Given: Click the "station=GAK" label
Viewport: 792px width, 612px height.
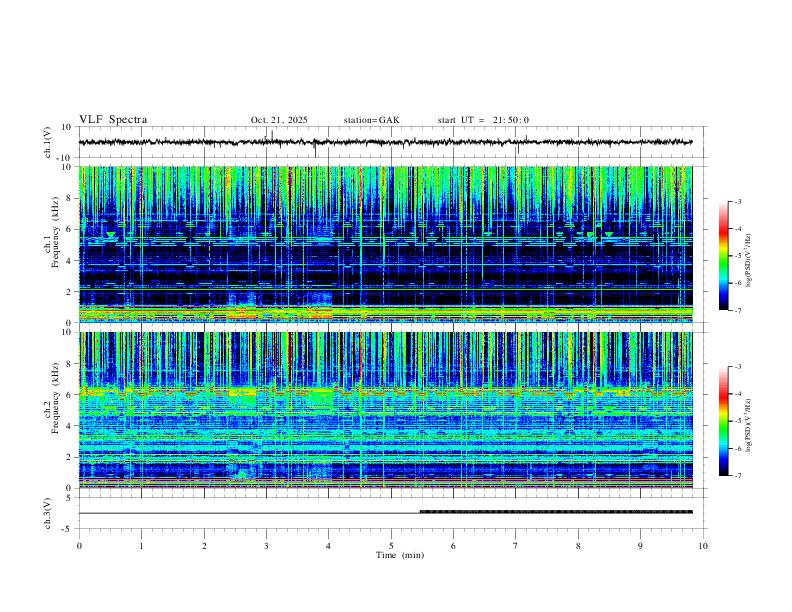Looking at the screenshot, I should tap(371, 120).
